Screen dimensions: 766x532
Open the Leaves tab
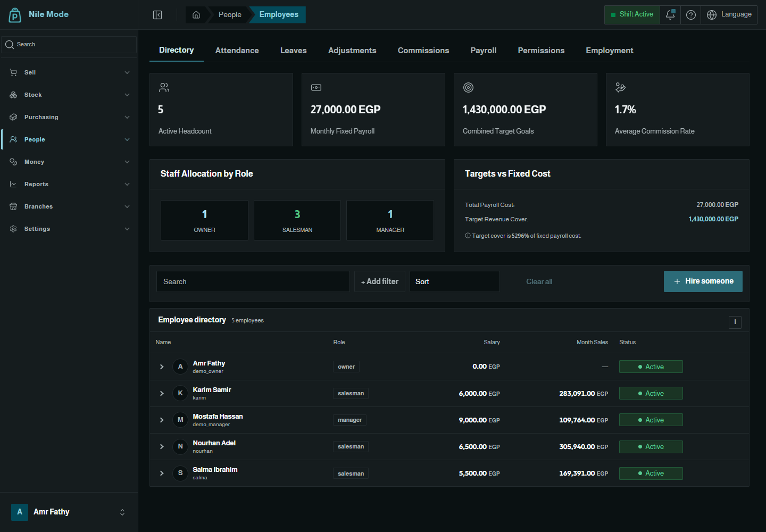(294, 51)
